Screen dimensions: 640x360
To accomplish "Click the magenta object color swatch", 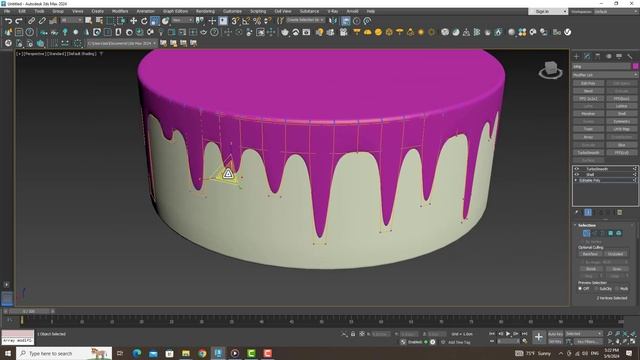I will coord(635,67).
